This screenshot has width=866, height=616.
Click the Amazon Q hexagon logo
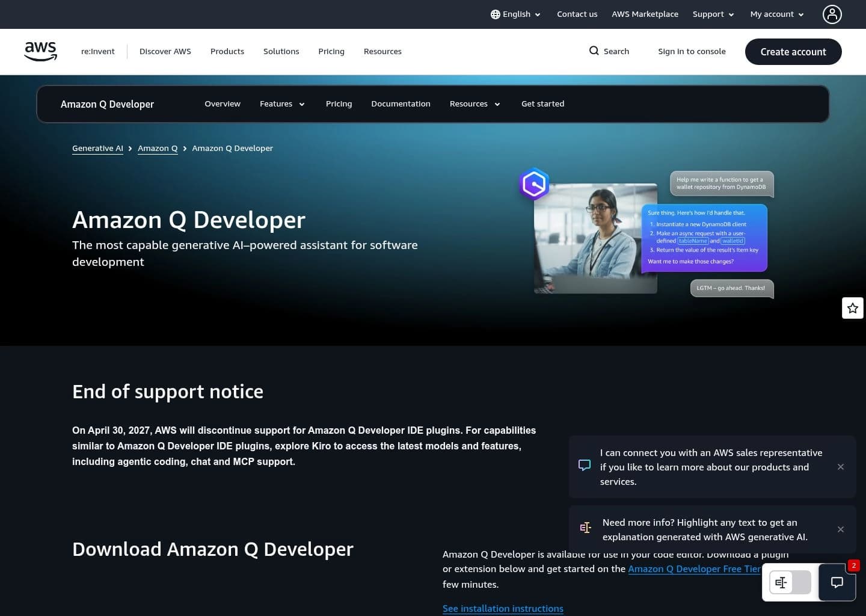tap(534, 184)
